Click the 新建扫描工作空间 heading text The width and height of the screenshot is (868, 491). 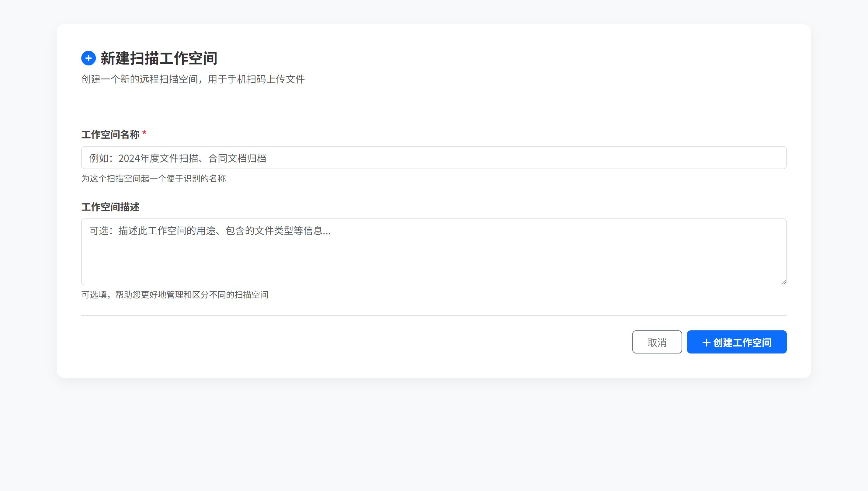pos(159,58)
